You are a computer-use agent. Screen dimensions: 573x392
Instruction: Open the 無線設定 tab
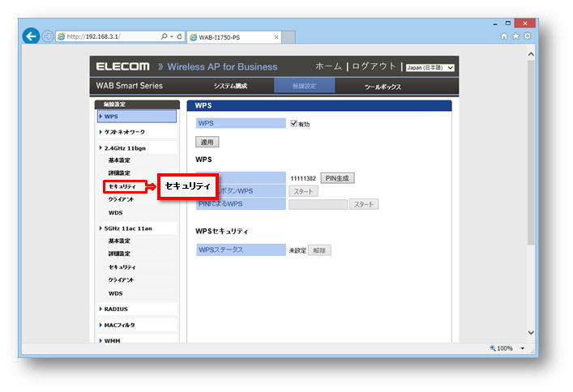pyautogui.click(x=304, y=86)
